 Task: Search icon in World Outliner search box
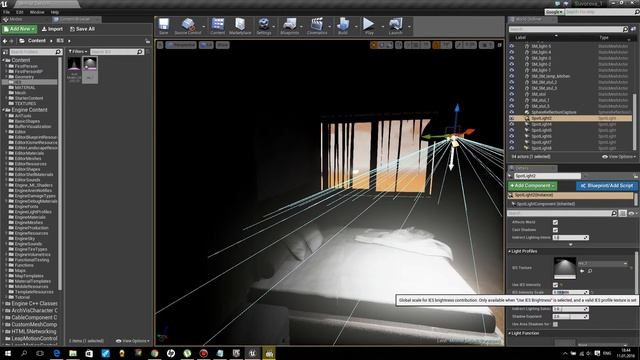coord(625,29)
